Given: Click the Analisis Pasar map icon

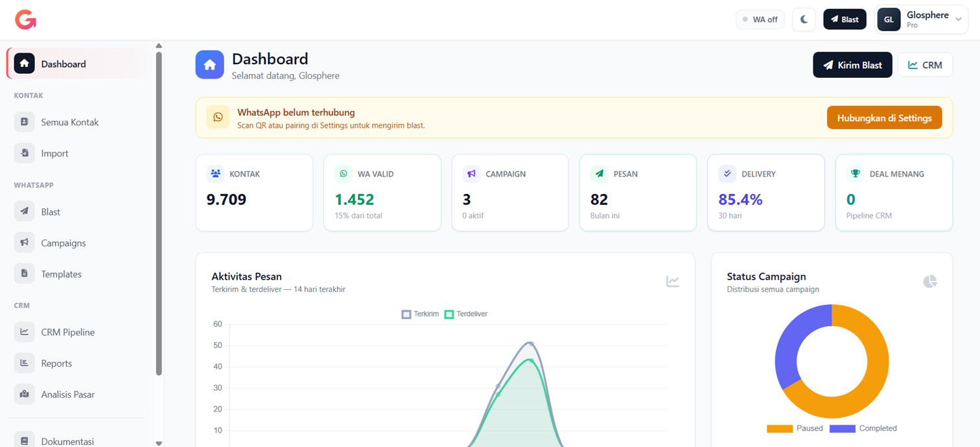Looking at the screenshot, I should pyautogui.click(x=24, y=394).
